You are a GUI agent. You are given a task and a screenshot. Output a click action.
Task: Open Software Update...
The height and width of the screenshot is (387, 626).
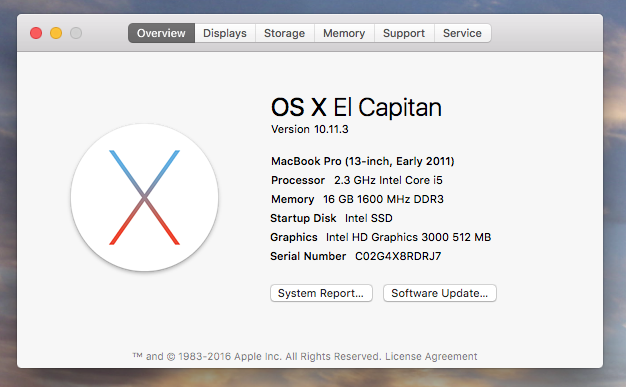tap(440, 293)
